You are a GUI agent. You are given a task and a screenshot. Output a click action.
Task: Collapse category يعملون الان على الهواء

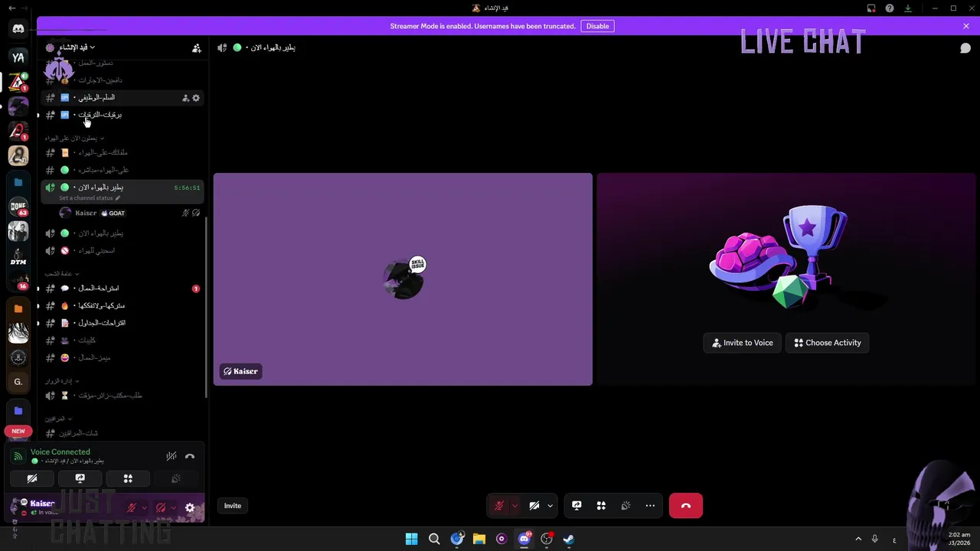73,139
